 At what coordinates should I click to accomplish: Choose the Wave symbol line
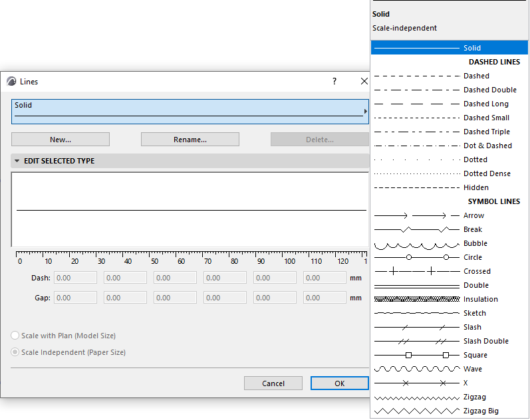tap(450, 369)
